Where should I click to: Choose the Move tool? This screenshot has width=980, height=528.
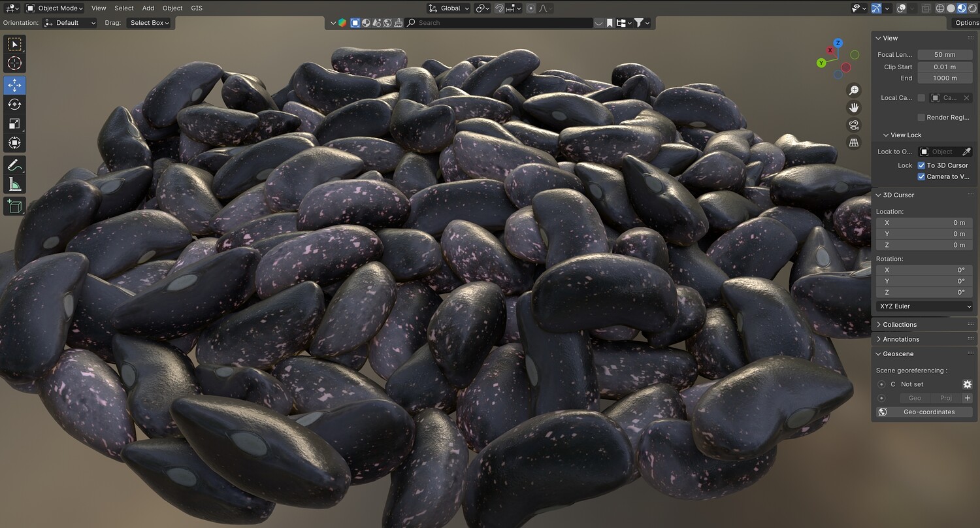(14, 86)
